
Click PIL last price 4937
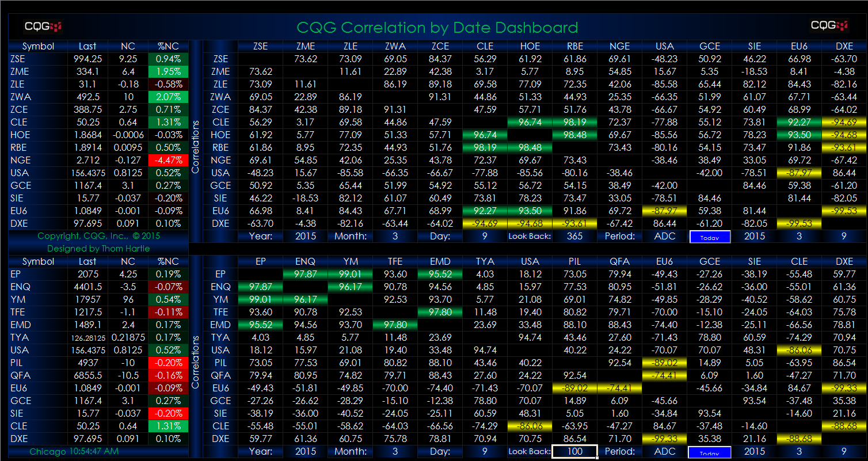[88, 363]
